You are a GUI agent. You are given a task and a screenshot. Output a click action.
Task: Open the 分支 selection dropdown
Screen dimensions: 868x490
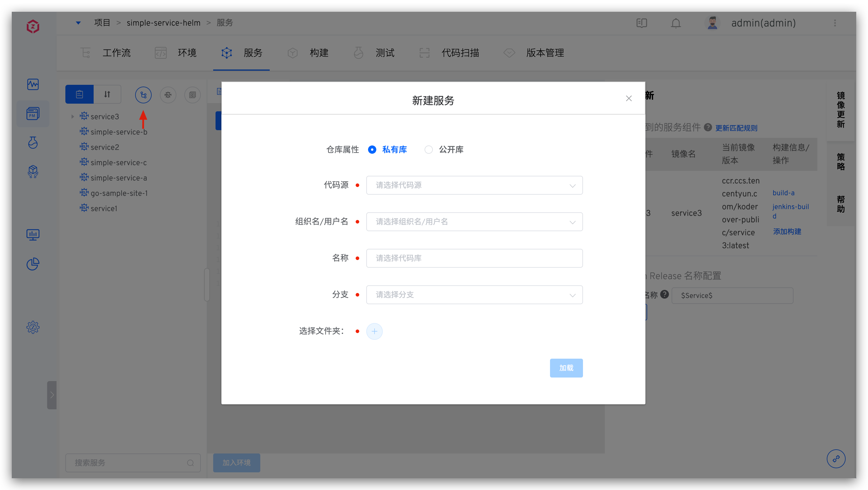coord(474,294)
